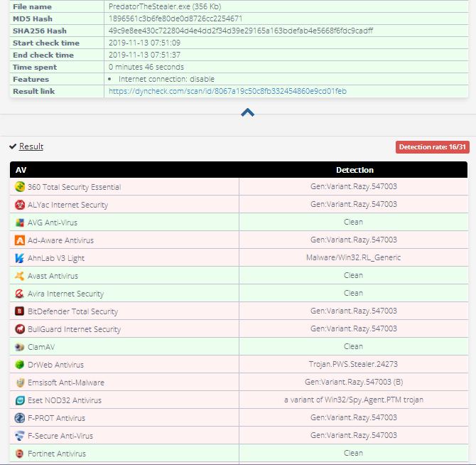Click the Avast Antivirus icon
The width and height of the screenshot is (476, 465).
pos(20,276)
